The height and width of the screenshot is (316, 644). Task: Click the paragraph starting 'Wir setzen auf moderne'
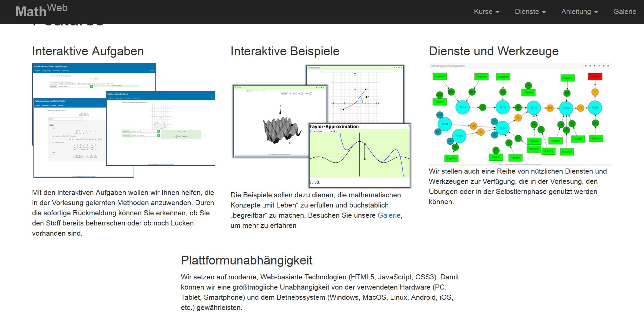point(320,292)
